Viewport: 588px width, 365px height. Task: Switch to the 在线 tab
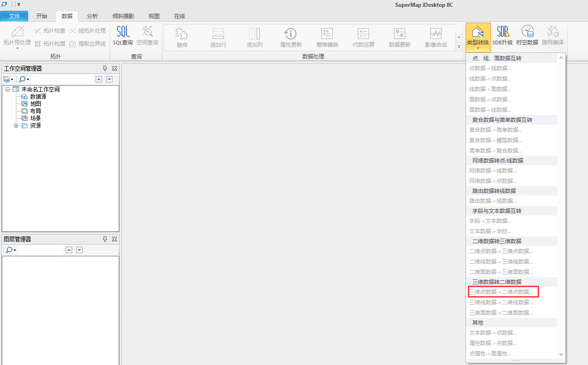(x=180, y=16)
